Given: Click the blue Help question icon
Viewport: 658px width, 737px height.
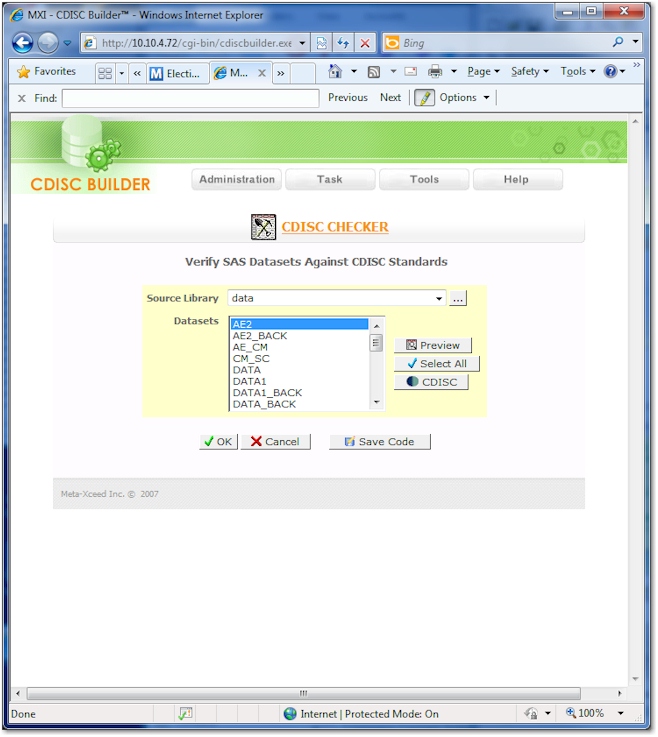Looking at the screenshot, I should pos(611,71).
